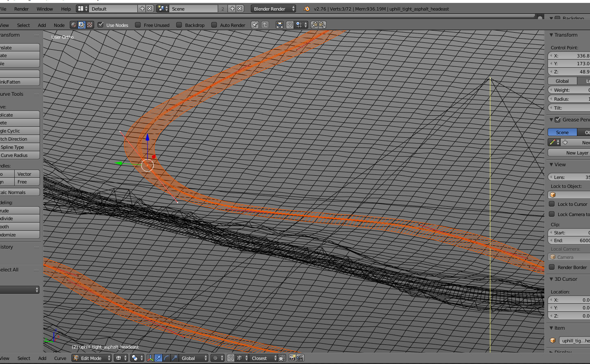The height and width of the screenshot is (364, 590).
Task: Select the texture node tree type icon
Action: [x=90, y=25]
